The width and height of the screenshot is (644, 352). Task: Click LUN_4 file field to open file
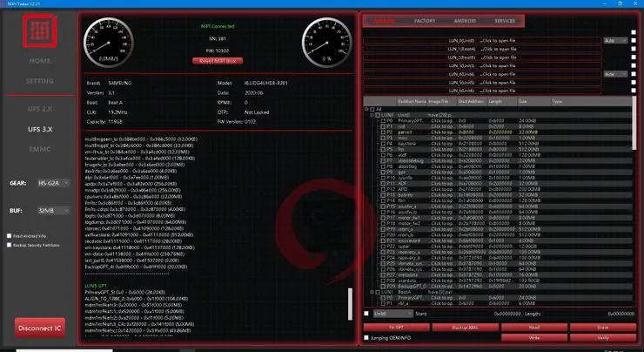(x=482, y=74)
